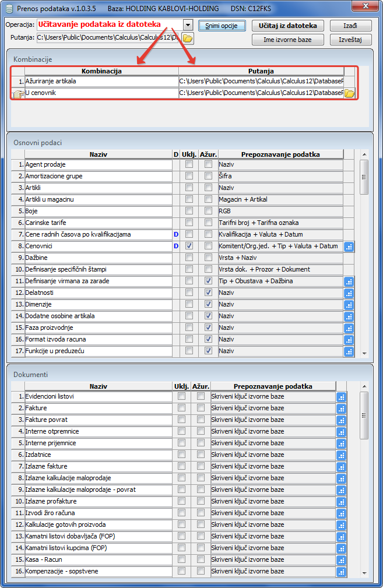Uncheck Uklj. checkbox for Cenovnici
This screenshot has height=588, width=383.
tap(189, 247)
